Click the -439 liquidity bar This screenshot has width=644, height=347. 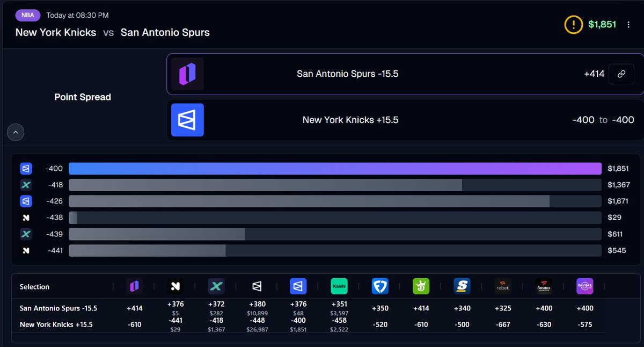pos(335,234)
